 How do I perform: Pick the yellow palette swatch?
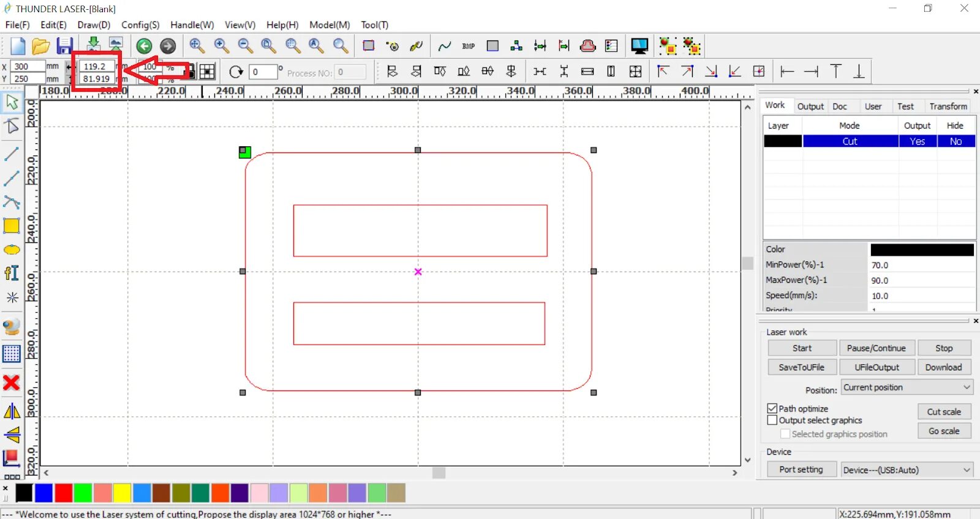122,493
